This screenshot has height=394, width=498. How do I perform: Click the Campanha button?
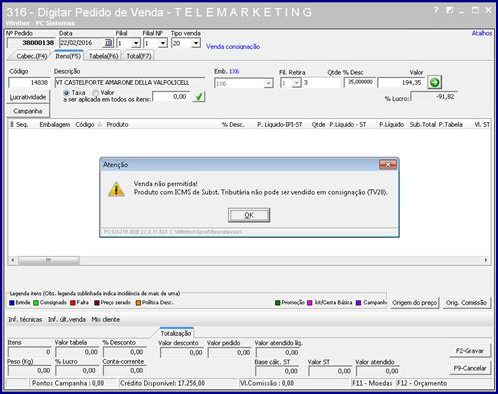tap(28, 111)
